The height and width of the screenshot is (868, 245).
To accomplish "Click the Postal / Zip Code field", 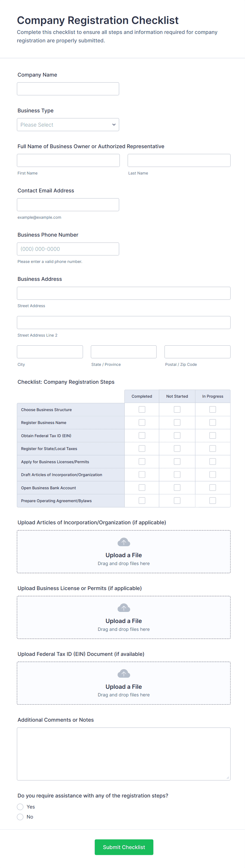I will [x=197, y=352].
